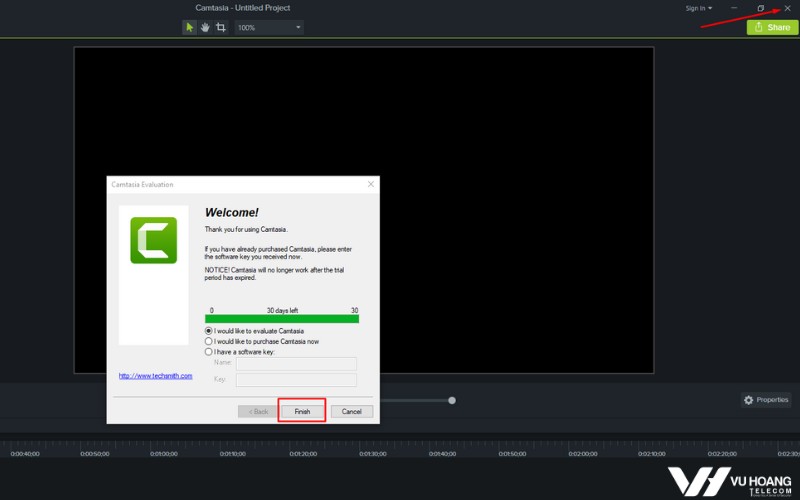Minimize the Camtasia window
The height and width of the screenshot is (500, 800).
click(x=734, y=8)
